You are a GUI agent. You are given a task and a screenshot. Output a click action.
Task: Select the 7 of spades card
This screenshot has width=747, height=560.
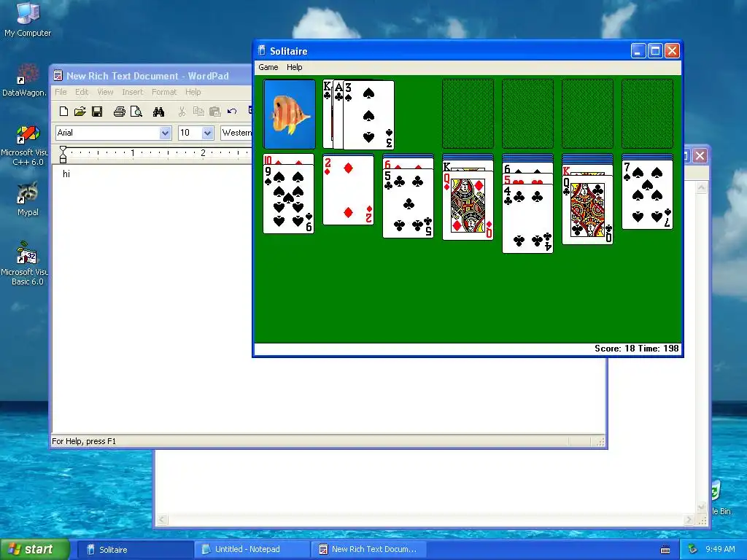point(648,195)
